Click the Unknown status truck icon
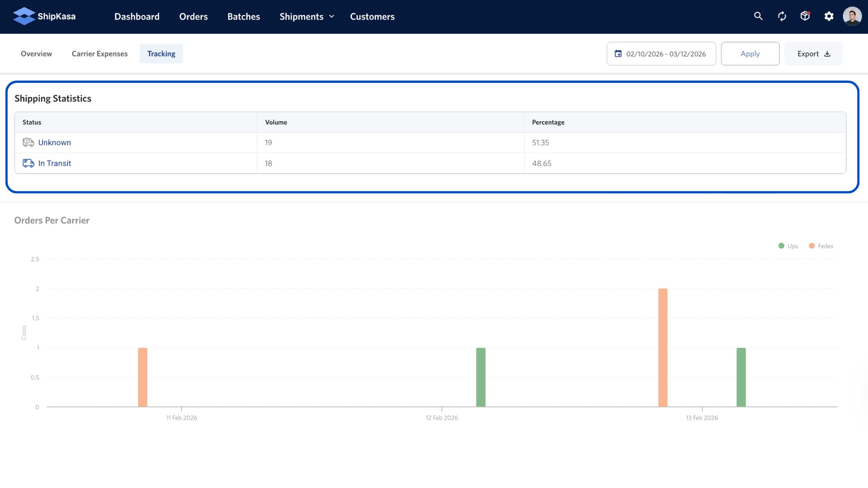Screen dimensions: 868x488 tap(28, 143)
